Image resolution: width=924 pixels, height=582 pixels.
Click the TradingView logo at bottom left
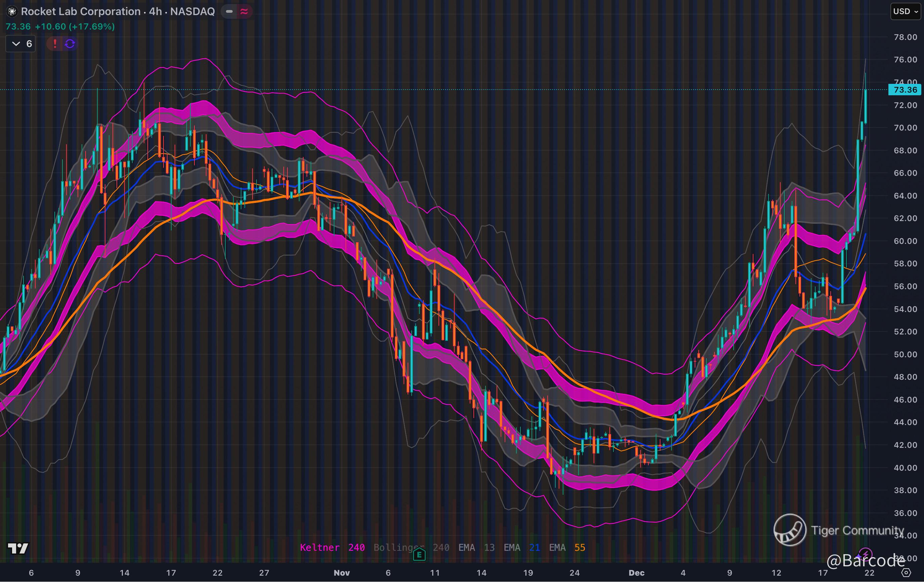point(18,548)
